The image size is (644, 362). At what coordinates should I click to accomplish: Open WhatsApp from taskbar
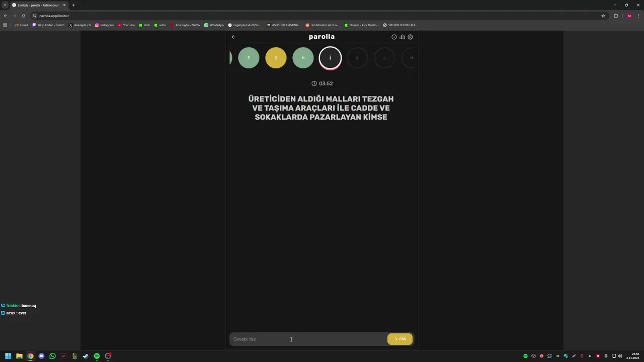52,356
